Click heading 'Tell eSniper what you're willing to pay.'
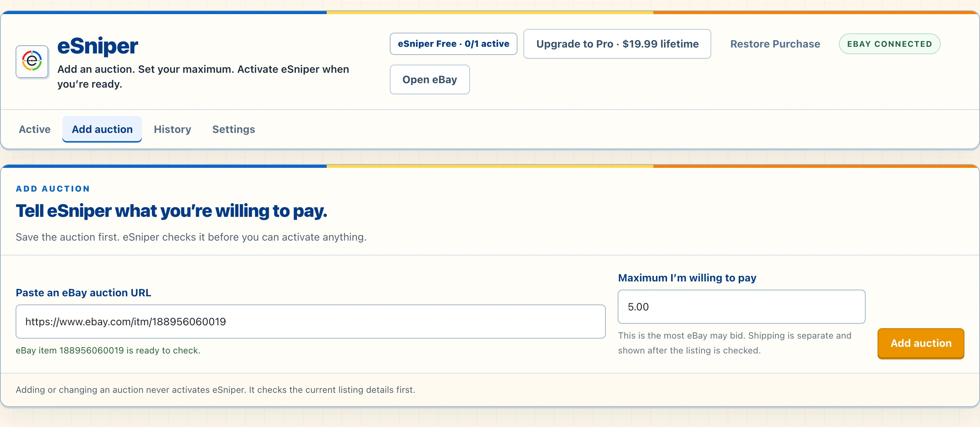The width and height of the screenshot is (980, 427). pos(171,211)
